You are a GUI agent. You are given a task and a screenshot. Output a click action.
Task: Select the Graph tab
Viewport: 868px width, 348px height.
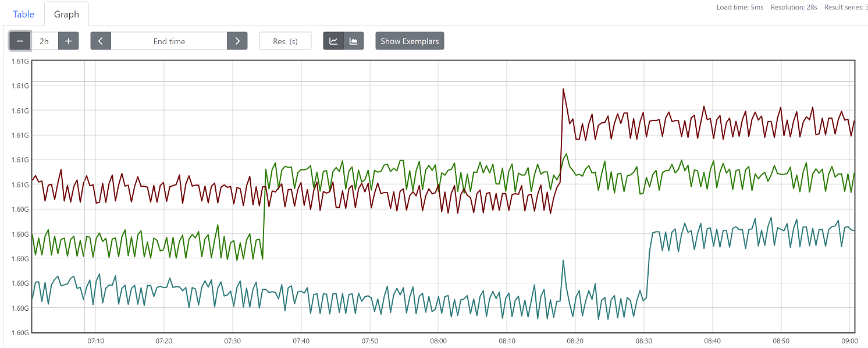tap(66, 14)
